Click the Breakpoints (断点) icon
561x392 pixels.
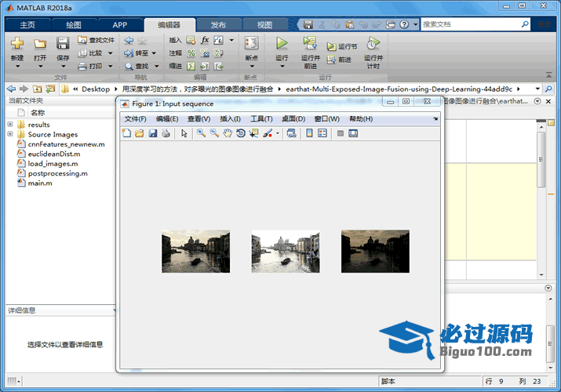(x=251, y=44)
